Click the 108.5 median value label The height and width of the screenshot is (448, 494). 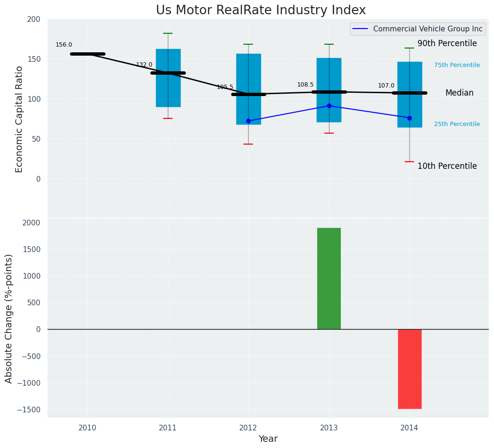click(305, 85)
